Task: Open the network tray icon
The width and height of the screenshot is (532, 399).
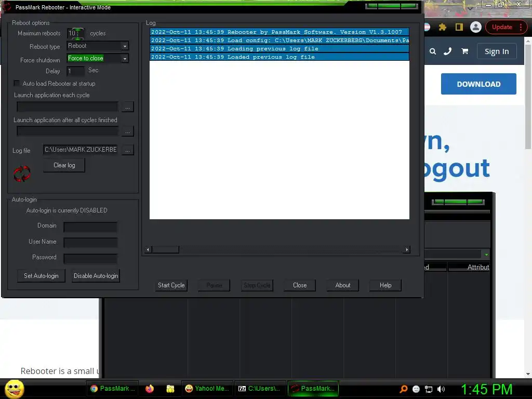Action: tap(429, 390)
